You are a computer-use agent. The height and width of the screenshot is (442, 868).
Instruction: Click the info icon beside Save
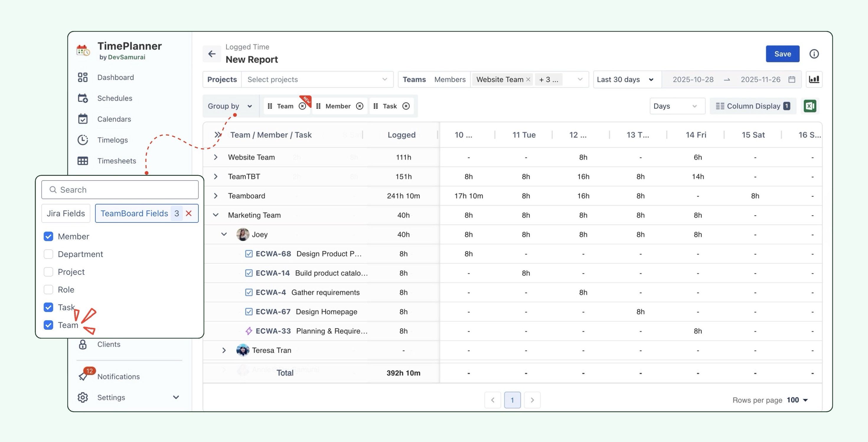tap(814, 54)
